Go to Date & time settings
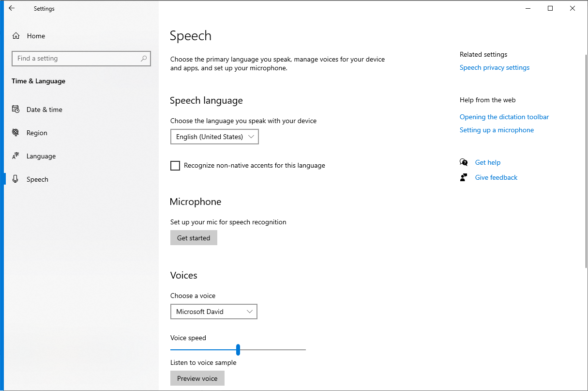Viewport: 588px width, 391px height. pos(44,109)
